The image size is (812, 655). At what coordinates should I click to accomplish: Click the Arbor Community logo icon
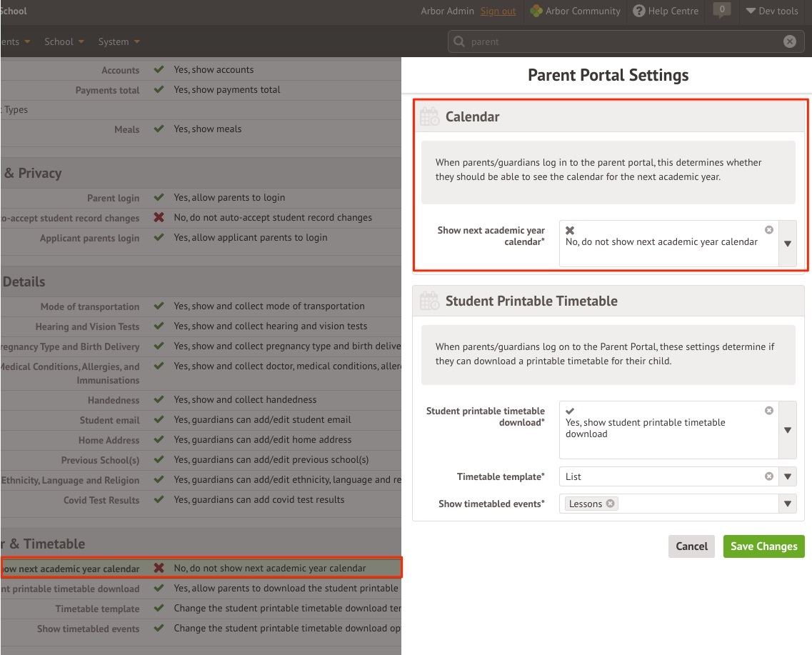536,11
